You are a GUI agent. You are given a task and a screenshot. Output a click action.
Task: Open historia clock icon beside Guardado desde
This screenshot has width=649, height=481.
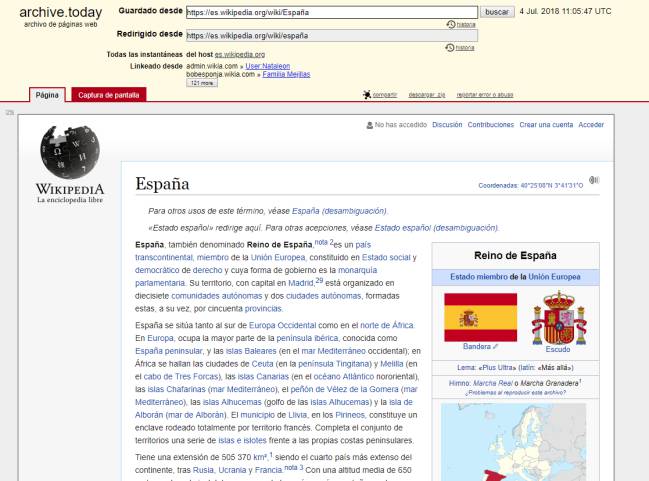[x=451, y=24]
